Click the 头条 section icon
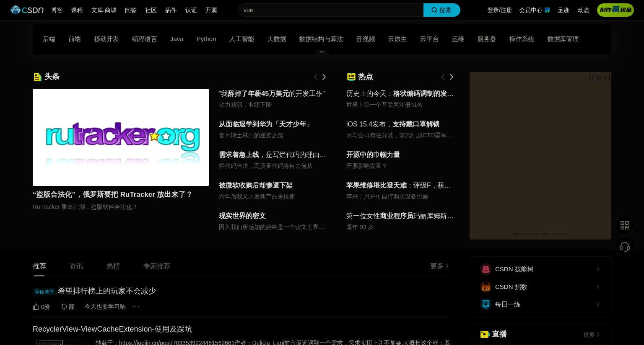 (37, 77)
